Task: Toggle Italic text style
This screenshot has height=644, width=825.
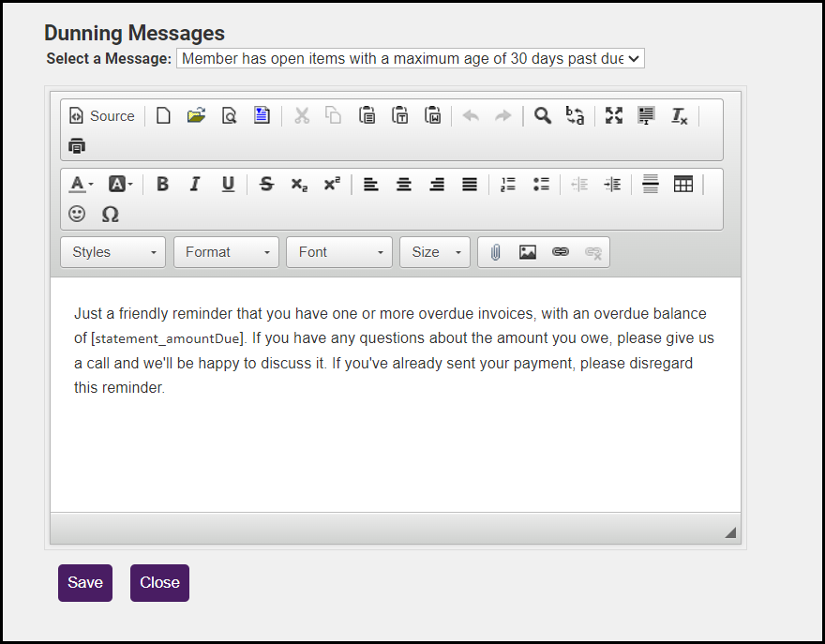Action: point(195,185)
